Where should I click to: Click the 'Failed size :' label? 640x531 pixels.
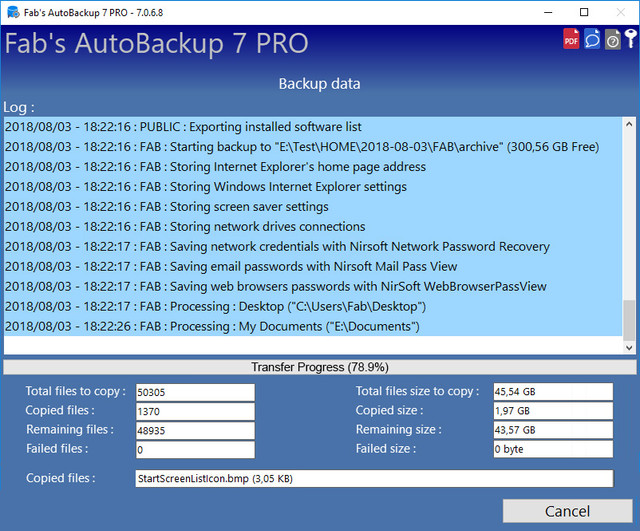point(386,449)
